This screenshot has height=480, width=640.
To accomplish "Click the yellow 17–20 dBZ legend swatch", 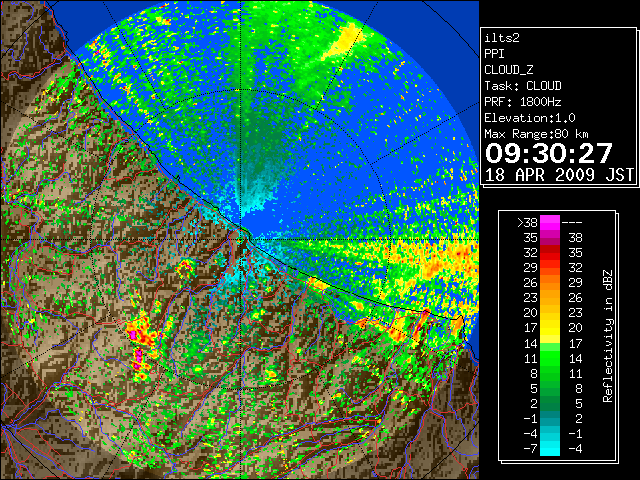I will click(x=550, y=328).
